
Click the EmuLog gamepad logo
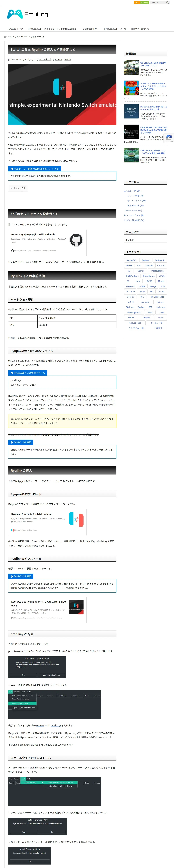[28, 14]
